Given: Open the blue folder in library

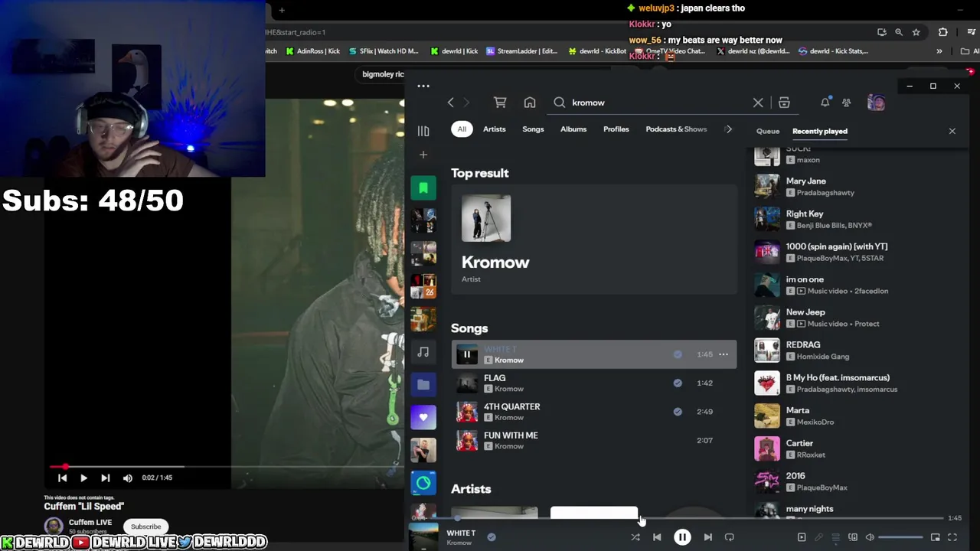Looking at the screenshot, I should (423, 384).
